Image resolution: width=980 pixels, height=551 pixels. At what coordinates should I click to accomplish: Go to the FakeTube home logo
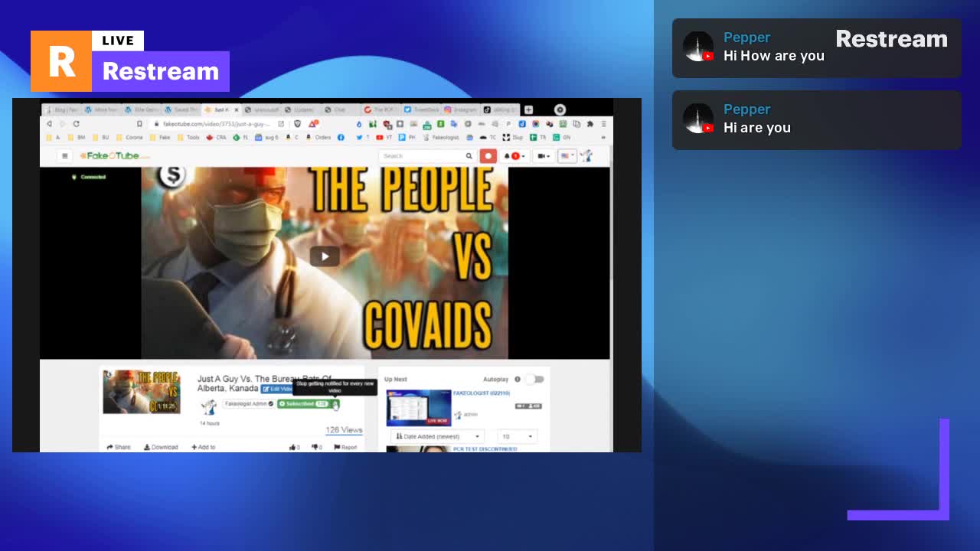(115, 156)
